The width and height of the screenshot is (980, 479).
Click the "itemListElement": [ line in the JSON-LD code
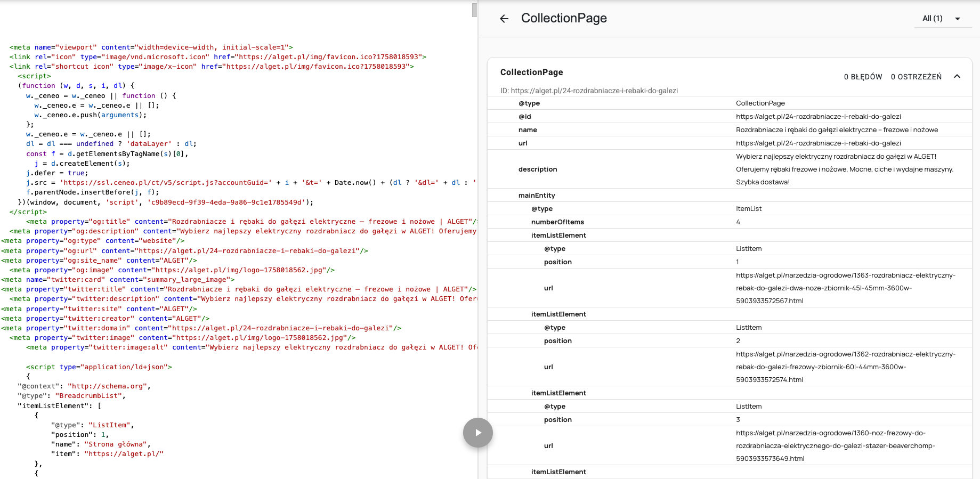click(x=59, y=406)
